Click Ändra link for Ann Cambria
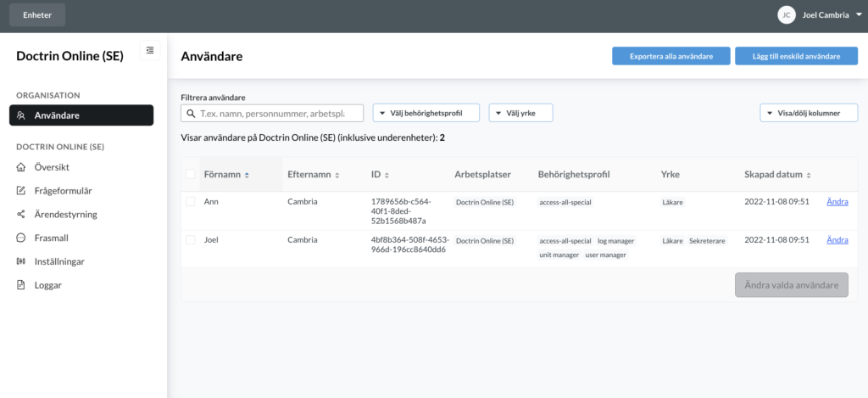The image size is (868, 398). click(x=837, y=202)
